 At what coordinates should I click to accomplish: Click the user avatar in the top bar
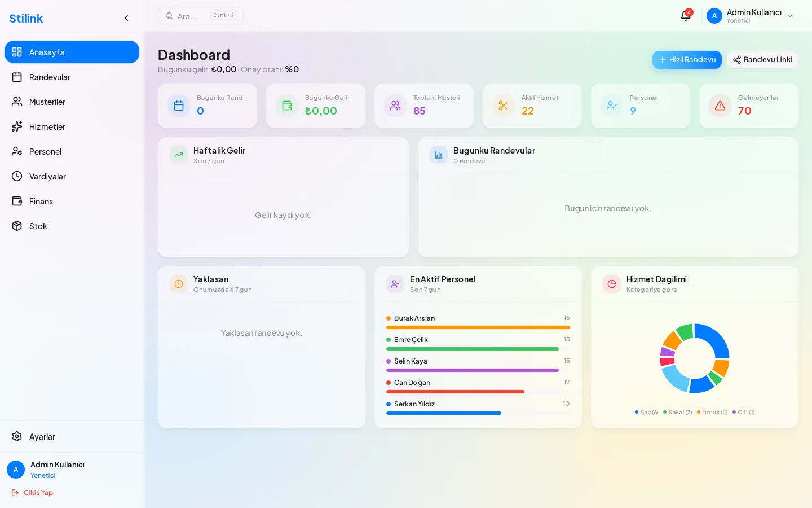click(714, 16)
